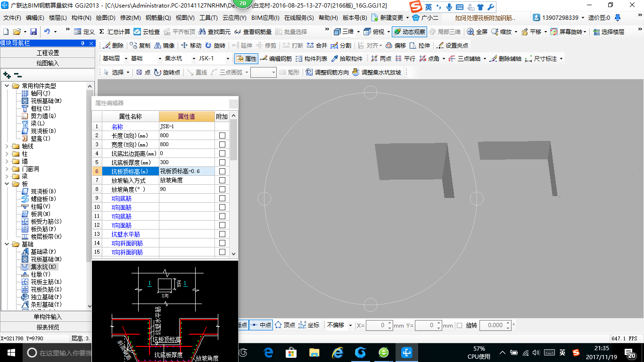
Task: Expand the 轴线 tree folder
Action: click(x=7, y=146)
